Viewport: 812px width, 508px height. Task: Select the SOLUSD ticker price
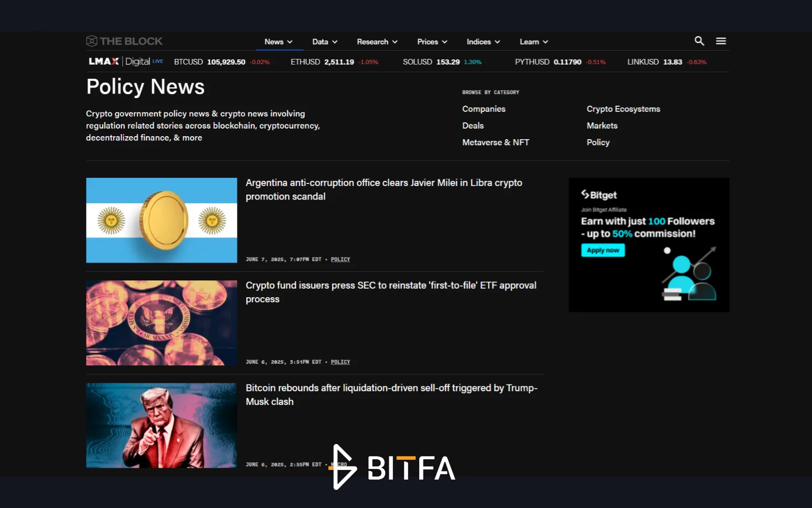448,62
